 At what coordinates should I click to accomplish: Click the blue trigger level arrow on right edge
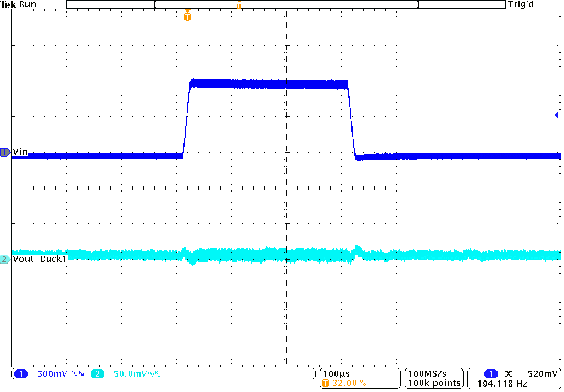tap(557, 114)
